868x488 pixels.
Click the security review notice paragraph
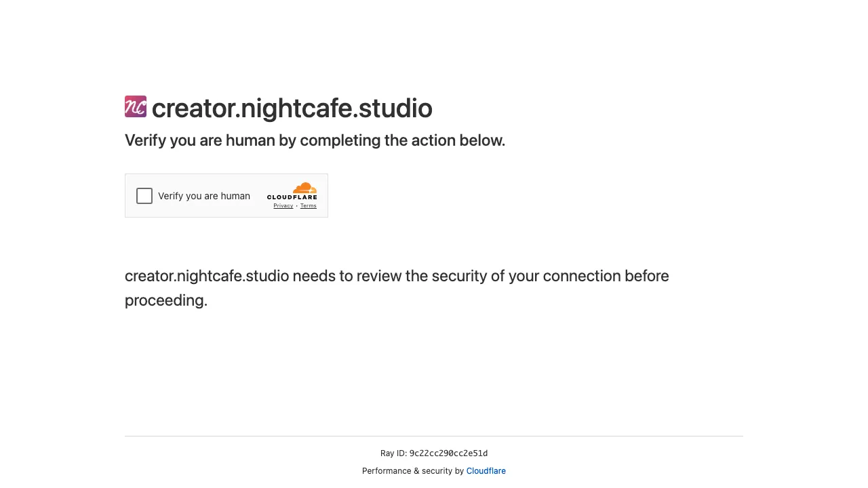pos(396,288)
